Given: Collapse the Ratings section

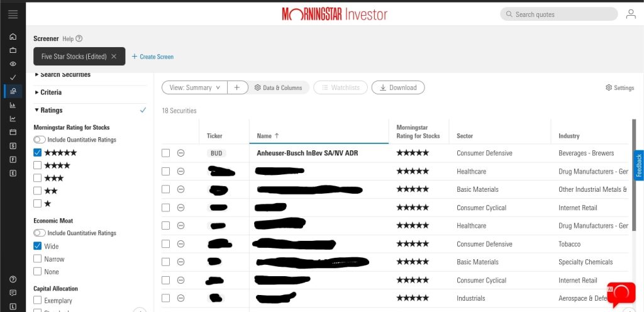Looking at the screenshot, I should pos(49,110).
